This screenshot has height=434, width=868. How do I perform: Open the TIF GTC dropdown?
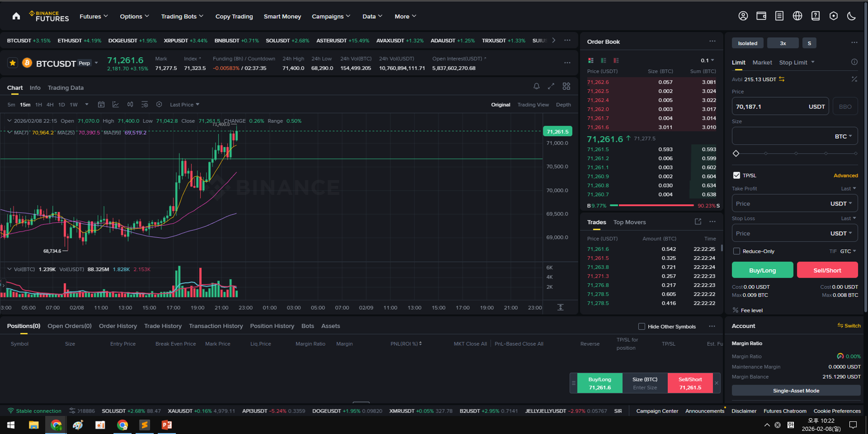[848, 251]
